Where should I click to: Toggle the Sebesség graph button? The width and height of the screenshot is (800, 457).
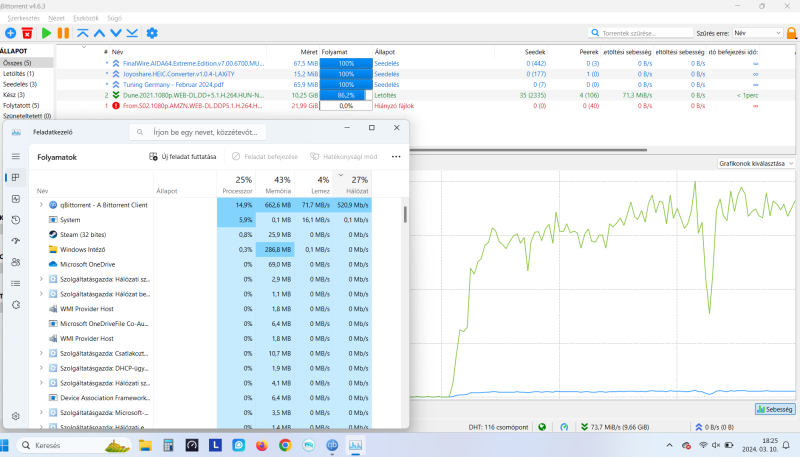pos(775,409)
